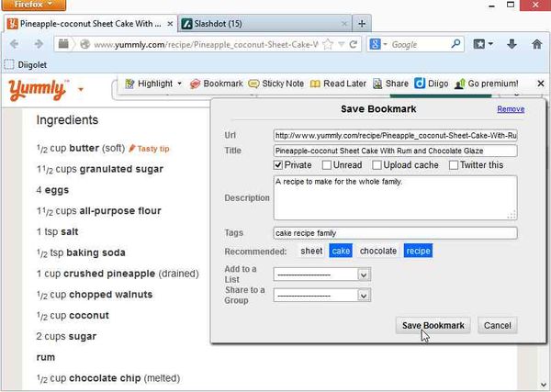The height and width of the screenshot is (392, 551).
Task: Click the Highlight tool in Diigo toolbar
Action: coord(149,84)
